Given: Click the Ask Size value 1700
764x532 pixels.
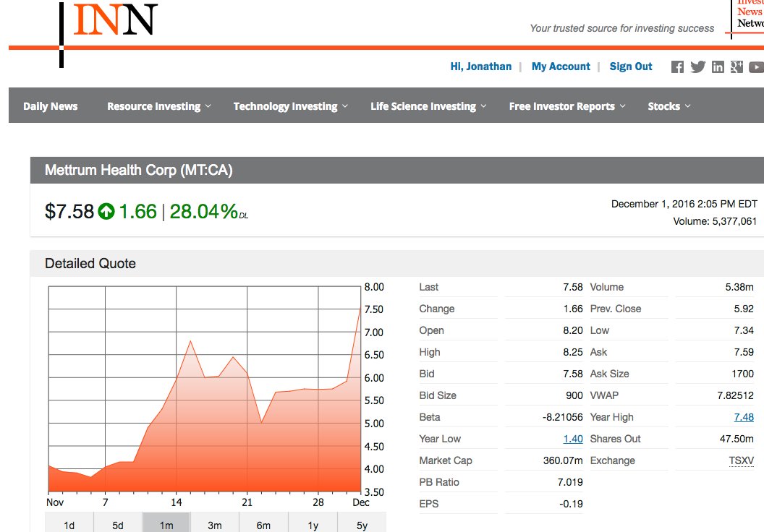Looking at the screenshot, I should (742, 374).
